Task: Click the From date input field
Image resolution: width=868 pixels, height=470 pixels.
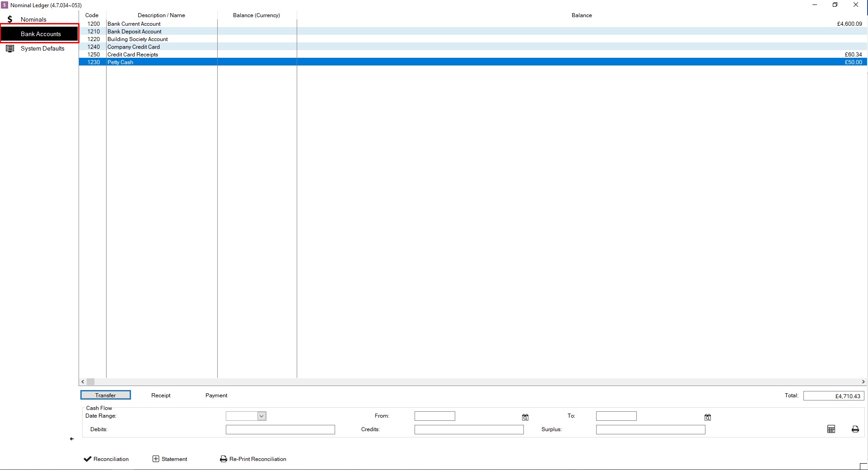Action: pyautogui.click(x=435, y=416)
